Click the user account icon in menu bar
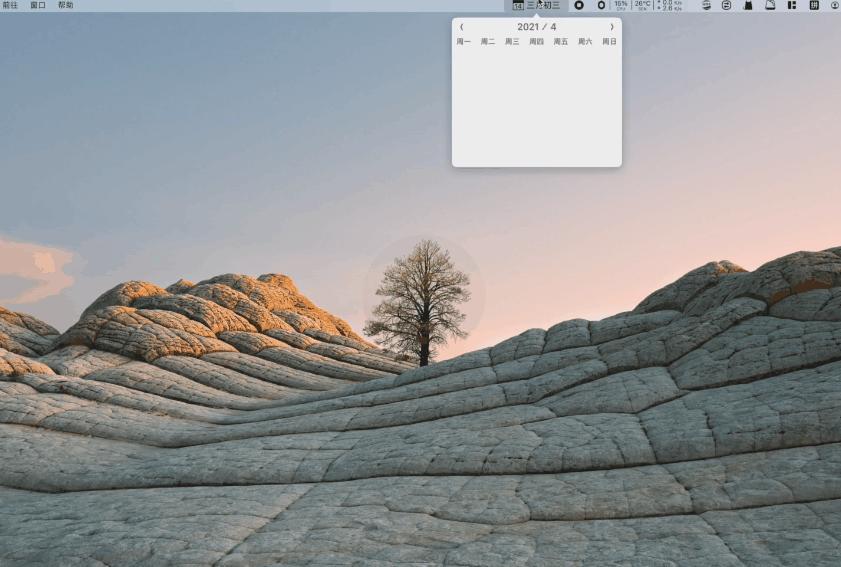 click(x=835, y=5)
